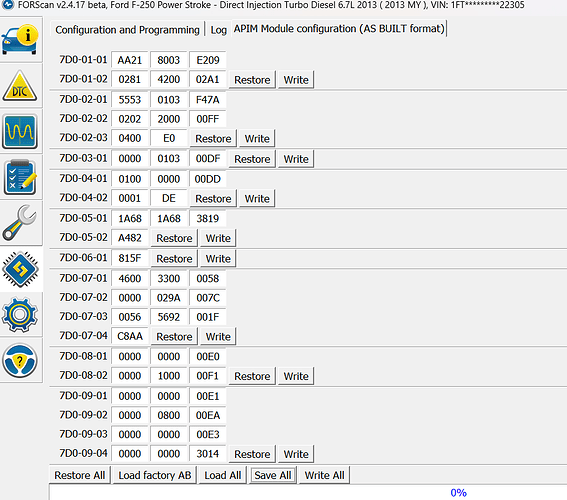
Task: Click the 0% progress indicator
Action: 458,493
